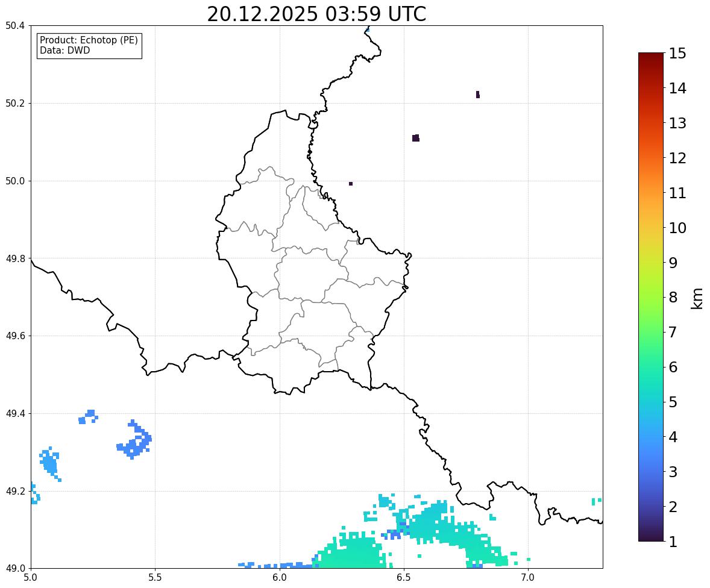
Task: Click the colorbar tick label 15
Action: click(677, 54)
